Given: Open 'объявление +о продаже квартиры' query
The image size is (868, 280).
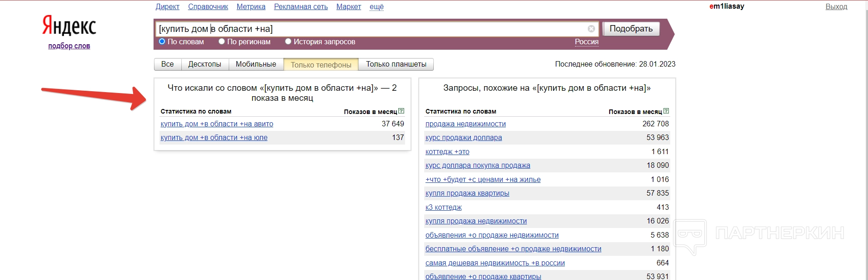Looking at the screenshot, I should [x=483, y=276].
